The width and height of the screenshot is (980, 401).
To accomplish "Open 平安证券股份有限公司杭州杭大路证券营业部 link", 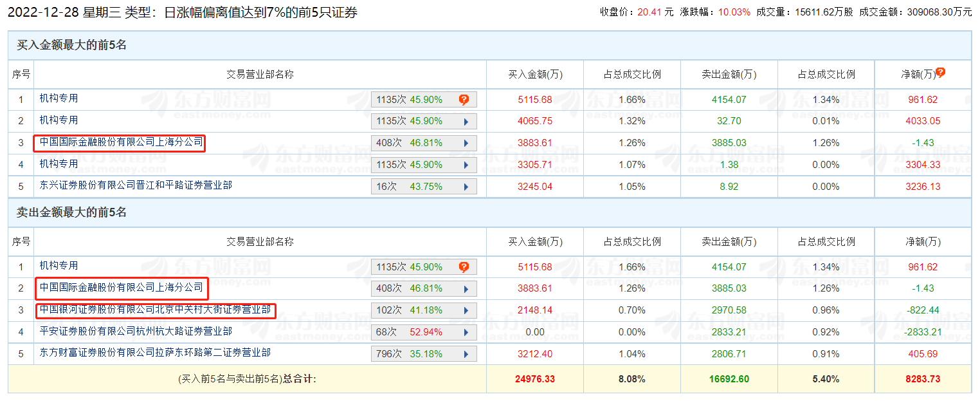I will pos(136,331).
